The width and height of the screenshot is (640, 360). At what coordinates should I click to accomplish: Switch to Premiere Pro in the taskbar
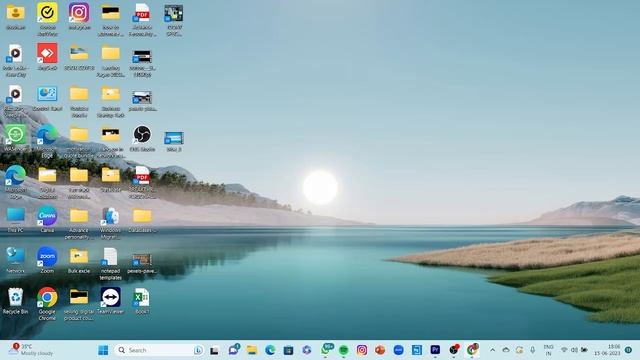(435, 350)
